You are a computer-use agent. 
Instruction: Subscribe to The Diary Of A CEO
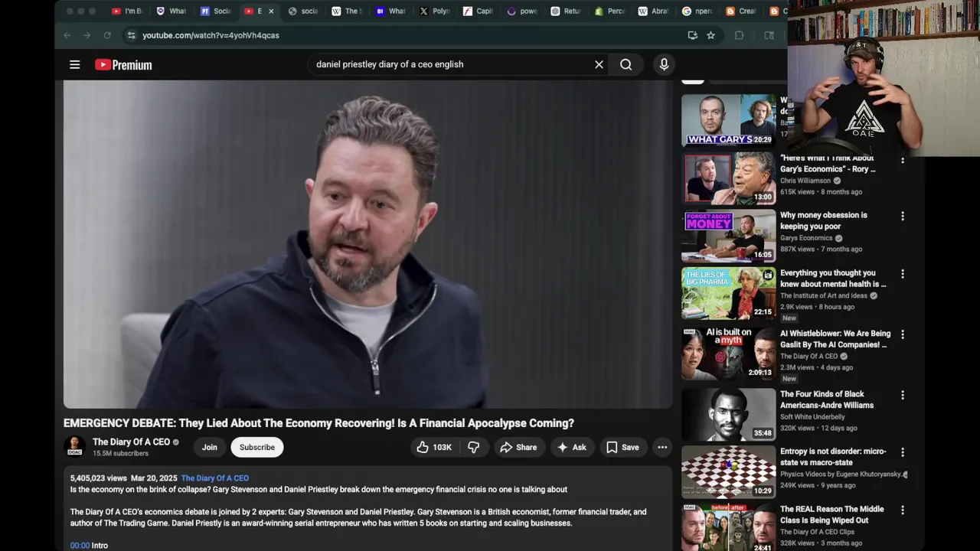[257, 447]
